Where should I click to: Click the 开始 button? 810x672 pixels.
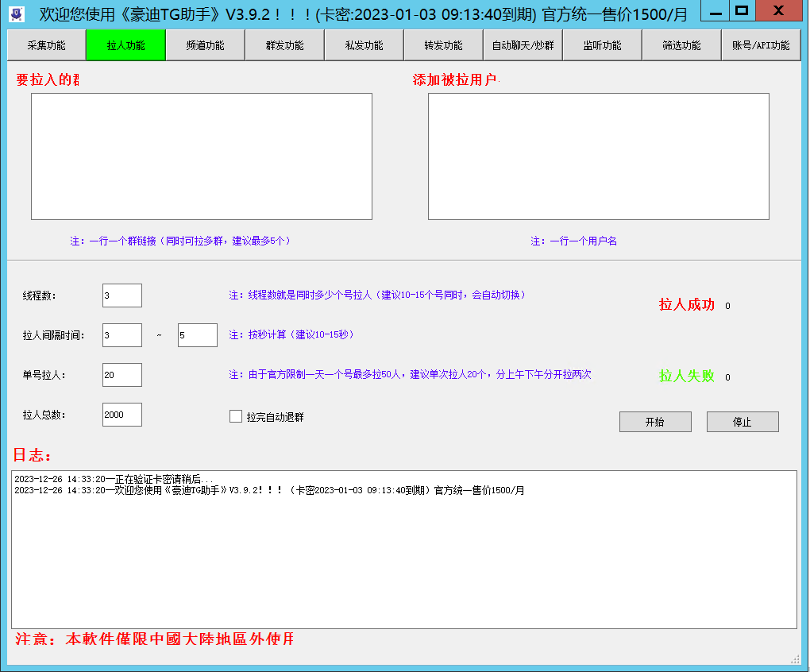point(655,422)
